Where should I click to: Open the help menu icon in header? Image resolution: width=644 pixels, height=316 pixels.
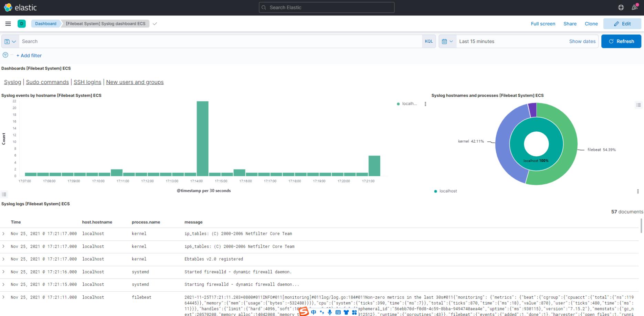click(x=621, y=7)
